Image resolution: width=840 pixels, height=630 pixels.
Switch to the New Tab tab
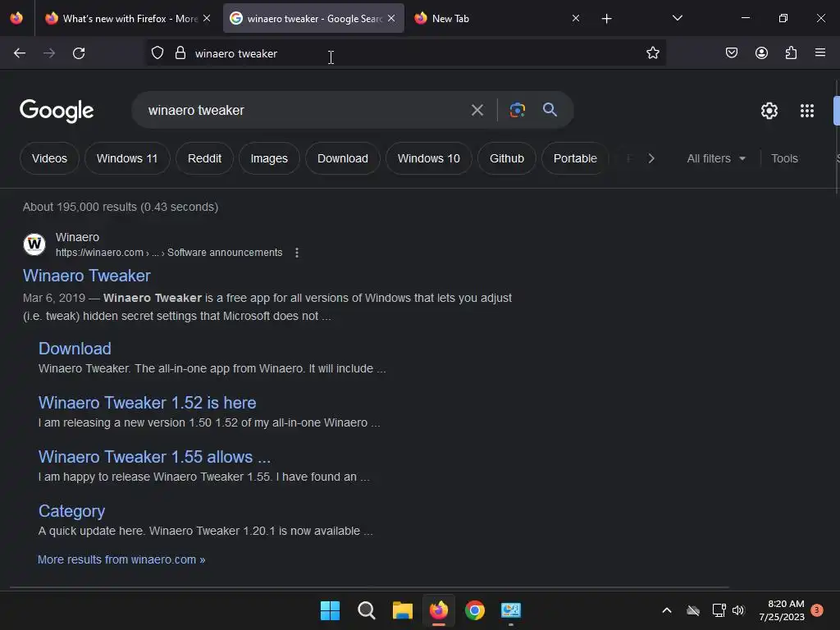point(496,18)
